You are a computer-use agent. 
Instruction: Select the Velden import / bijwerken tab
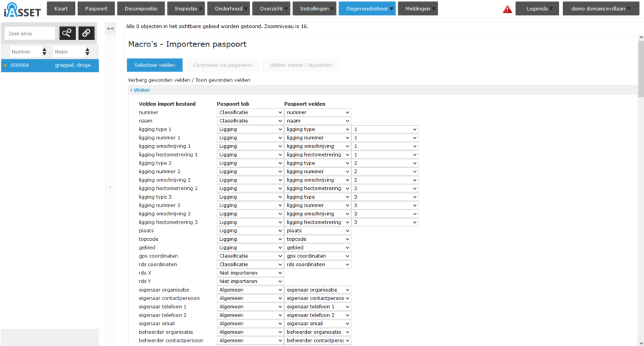pos(301,65)
